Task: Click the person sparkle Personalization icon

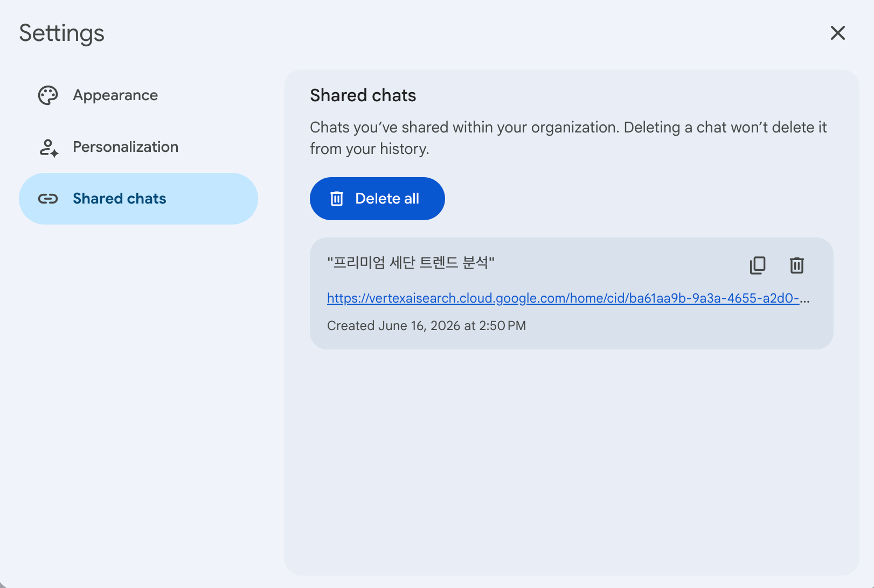Action: tap(49, 147)
